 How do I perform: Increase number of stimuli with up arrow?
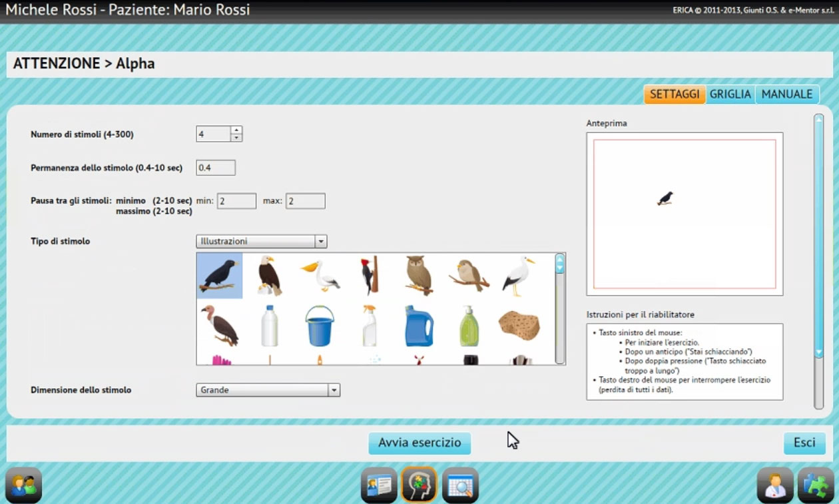[x=236, y=130]
